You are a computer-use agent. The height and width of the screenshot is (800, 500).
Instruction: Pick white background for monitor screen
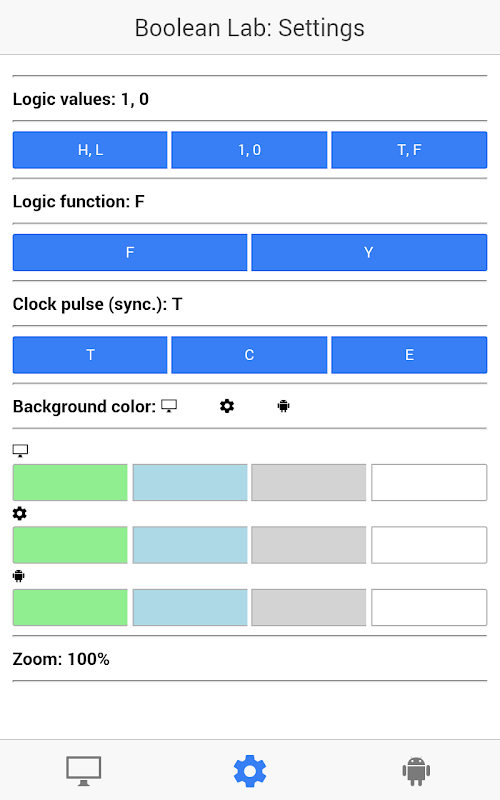tap(429, 483)
